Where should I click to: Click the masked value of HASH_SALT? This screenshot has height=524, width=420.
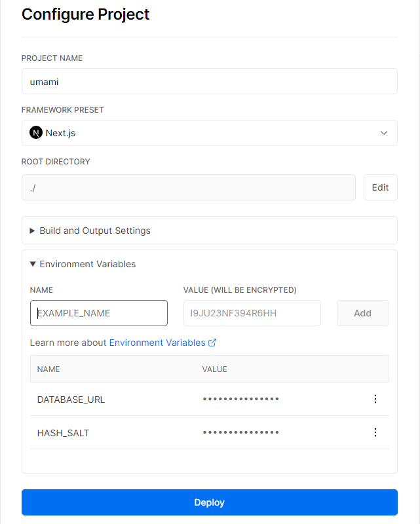point(240,432)
